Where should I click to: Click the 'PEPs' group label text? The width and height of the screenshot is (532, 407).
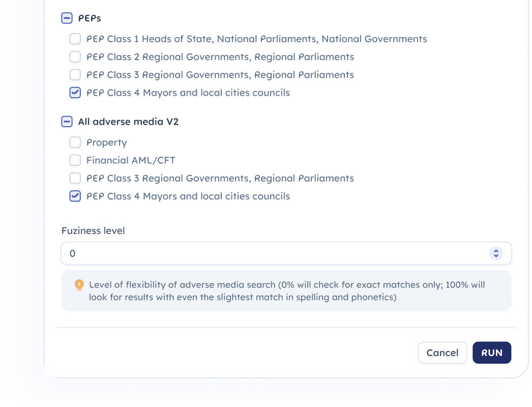click(90, 18)
